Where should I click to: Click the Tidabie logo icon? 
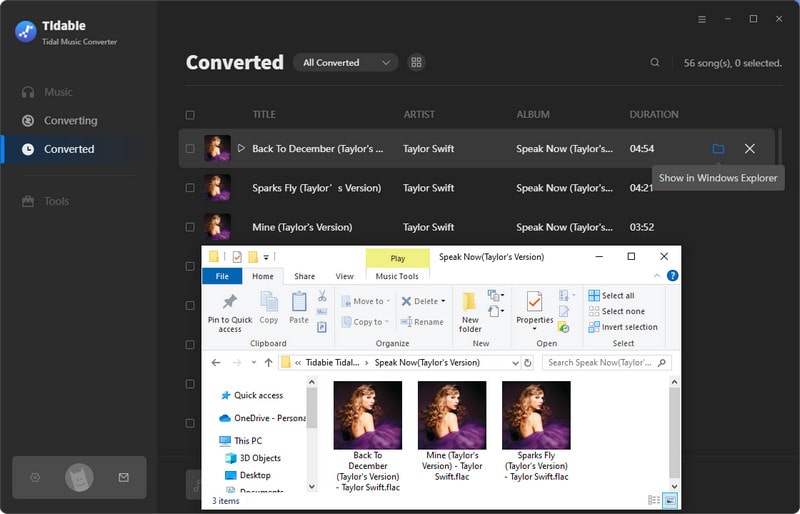26,32
